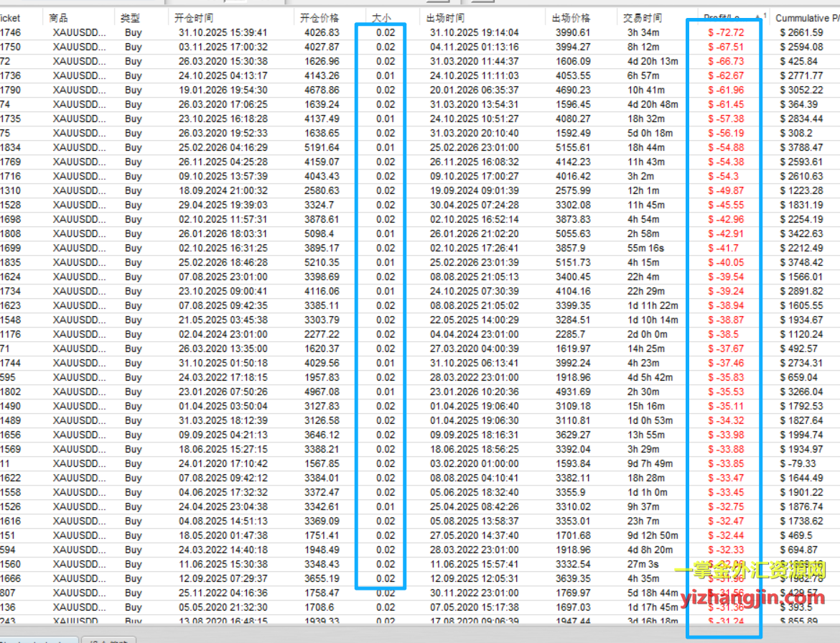This screenshot has height=643, width=840.
Task: Click the Ticket column header
Action: coord(10,17)
